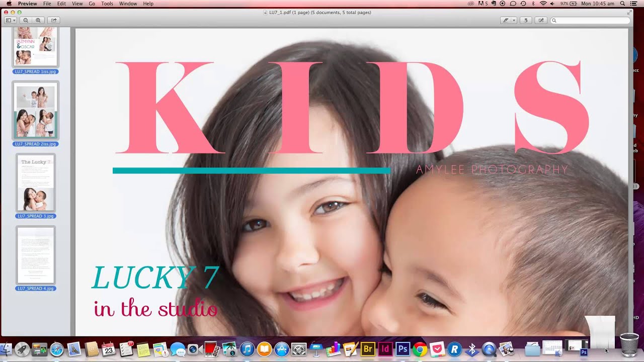Screen dimensions: 644x362
Task: Open the Go menu
Action: [92, 4]
